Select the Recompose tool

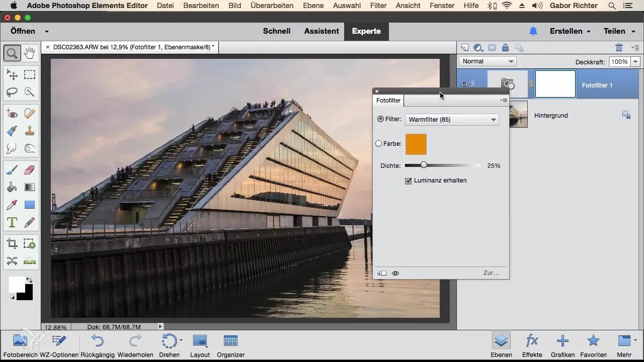coord(29,244)
